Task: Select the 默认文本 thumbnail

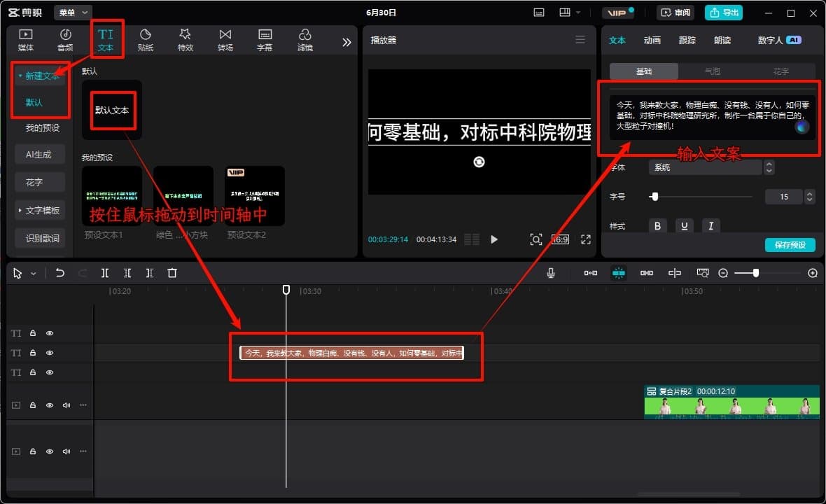Action: (x=112, y=110)
